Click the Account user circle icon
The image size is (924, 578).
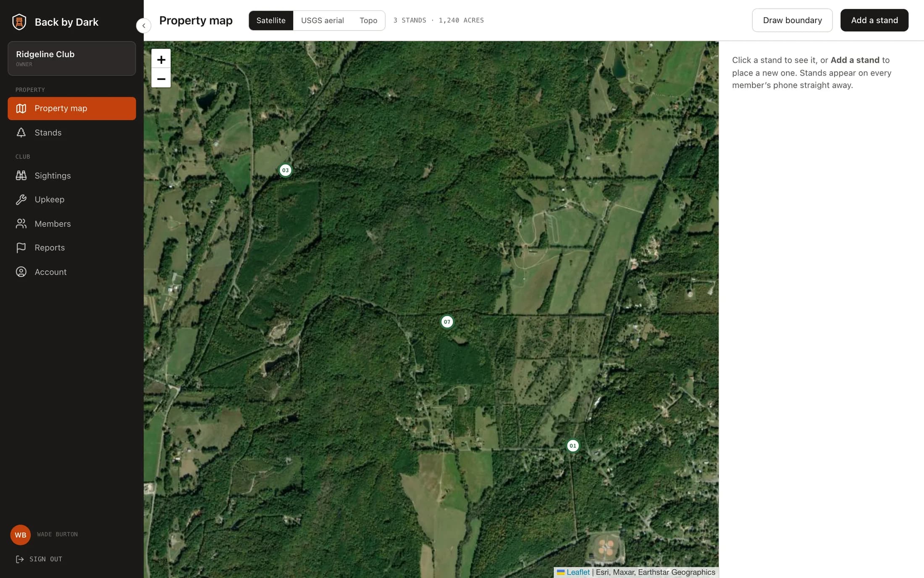(x=21, y=272)
